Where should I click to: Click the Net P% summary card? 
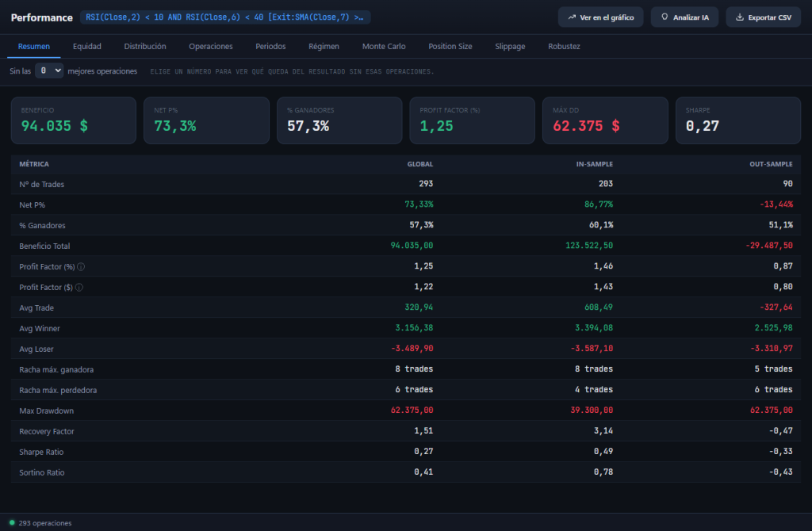[x=207, y=120]
